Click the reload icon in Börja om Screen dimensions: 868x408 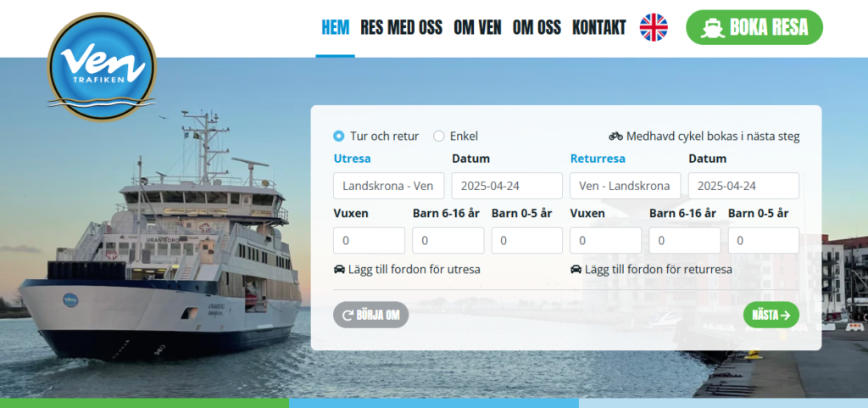(348, 316)
